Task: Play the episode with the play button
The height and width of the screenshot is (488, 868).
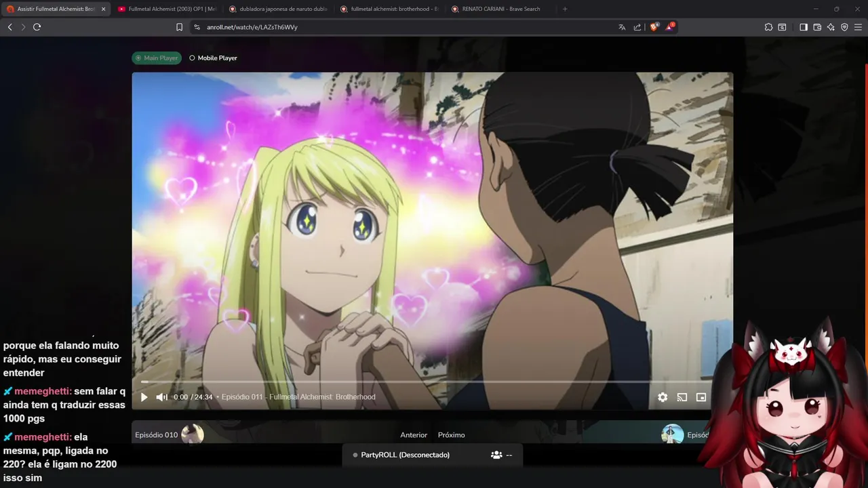Action: click(144, 397)
